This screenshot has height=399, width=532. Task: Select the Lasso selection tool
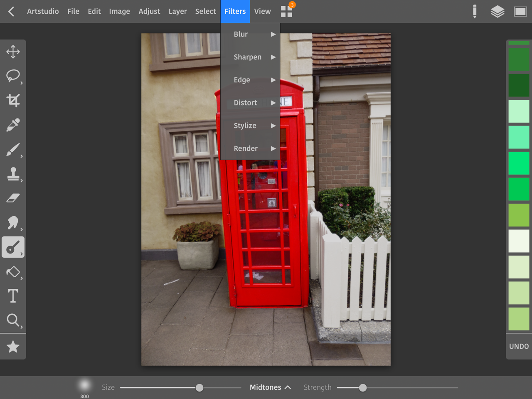(13, 76)
